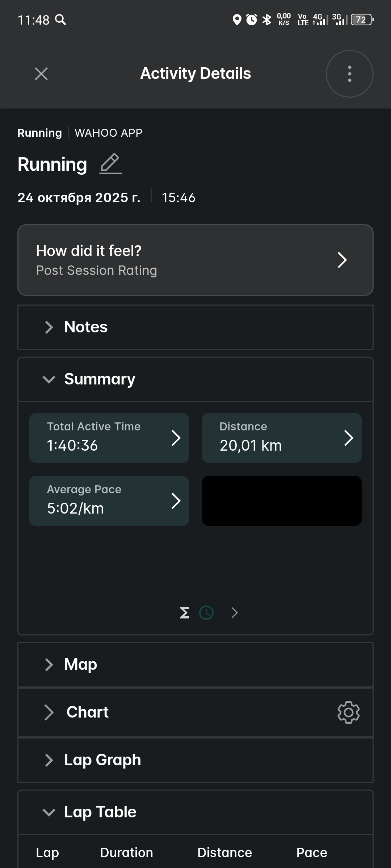
Task: Switch to the clock time view icon
Action: [x=206, y=613]
